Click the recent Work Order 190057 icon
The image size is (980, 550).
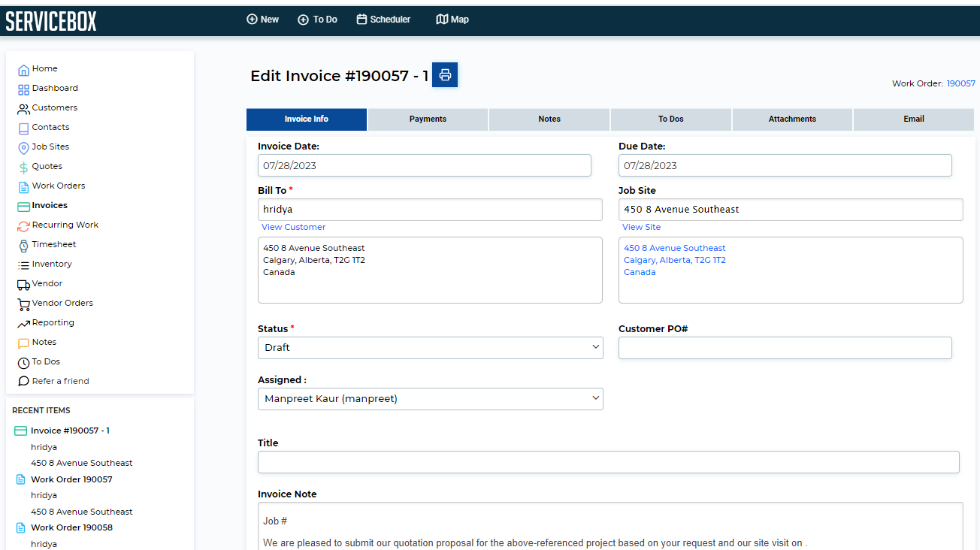click(21, 479)
